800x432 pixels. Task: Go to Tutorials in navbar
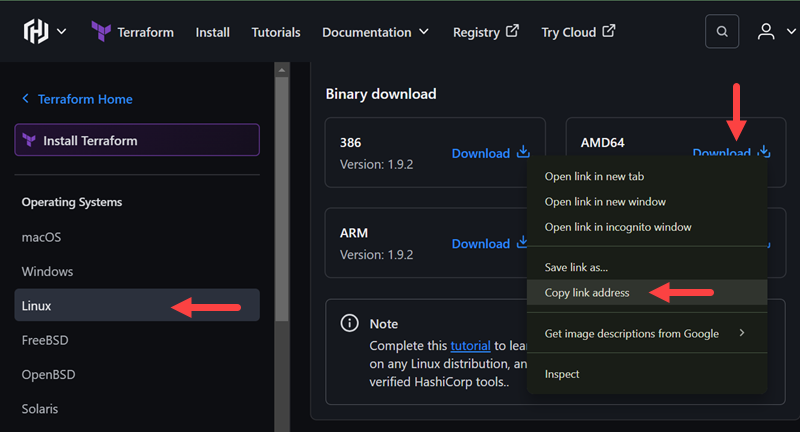[276, 32]
